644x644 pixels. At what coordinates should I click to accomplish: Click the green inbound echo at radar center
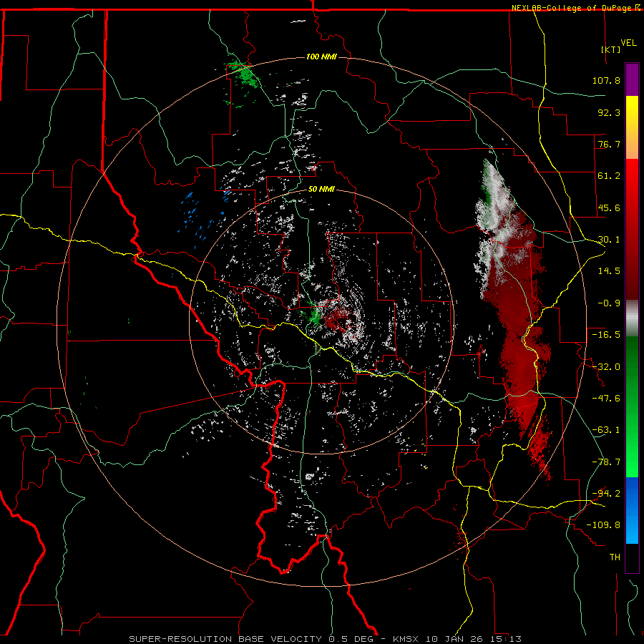314,316
